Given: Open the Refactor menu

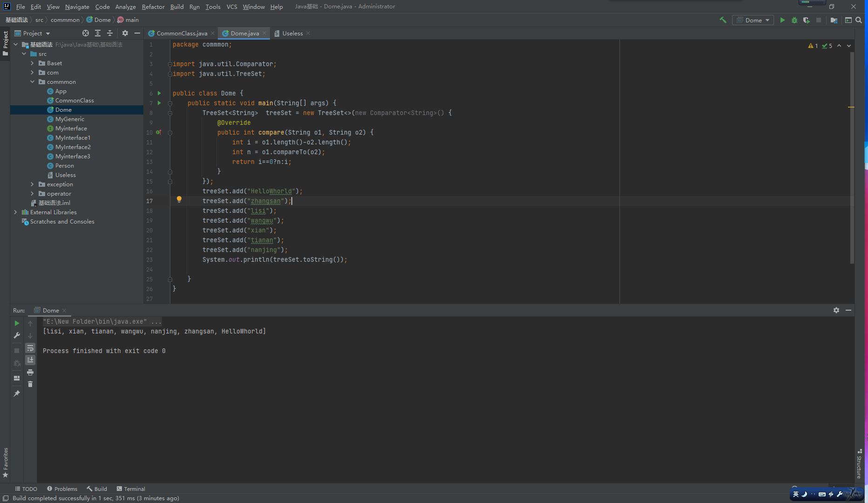Looking at the screenshot, I should coord(153,7).
